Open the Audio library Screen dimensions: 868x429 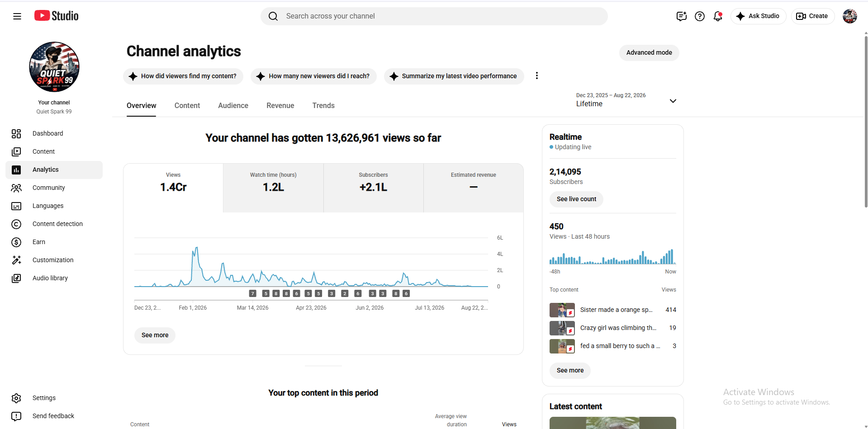[54, 278]
